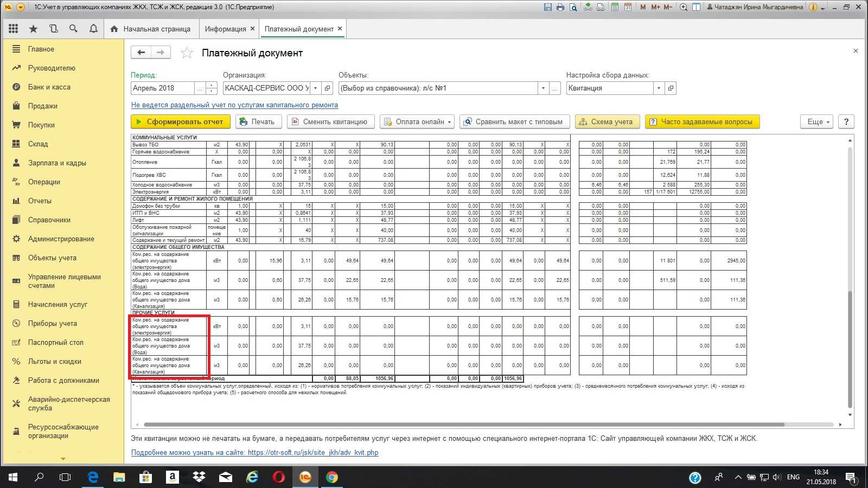
Task: Open notifications bell icon
Action: (x=93, y=29)
